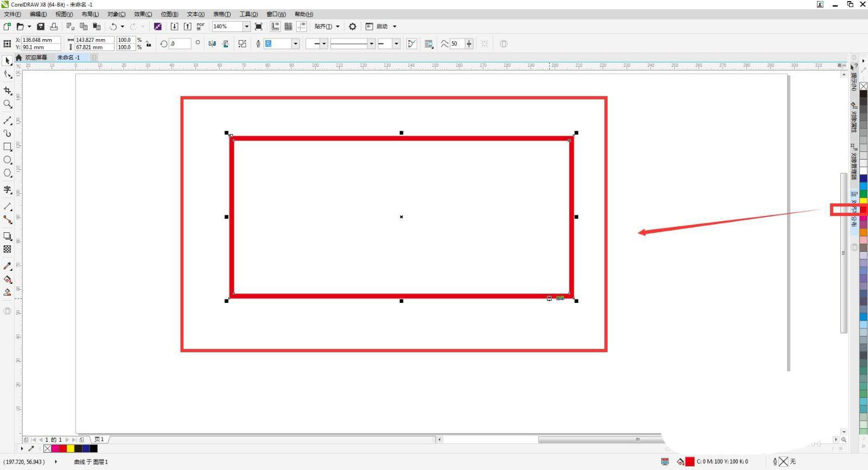Open Options via the gear icon

pyautogui.click(x=353, y=26)
